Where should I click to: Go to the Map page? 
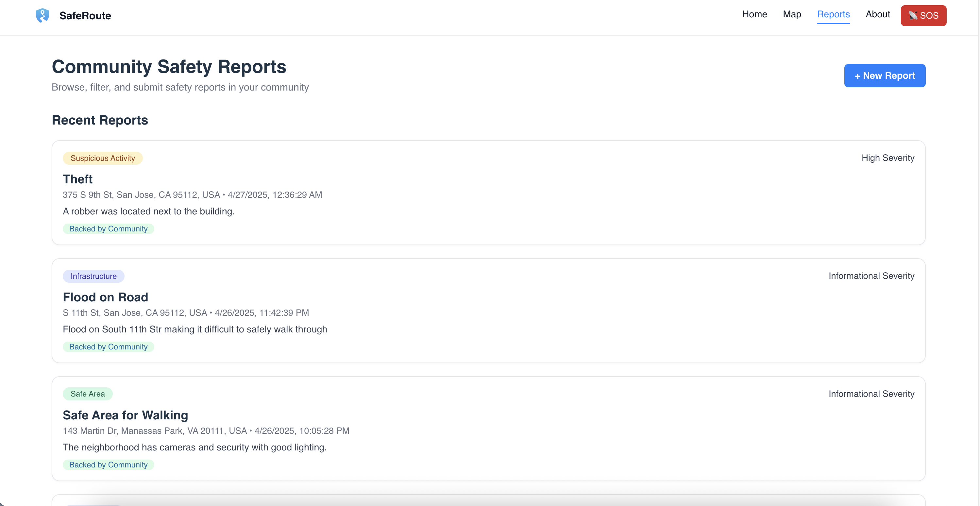792,14
